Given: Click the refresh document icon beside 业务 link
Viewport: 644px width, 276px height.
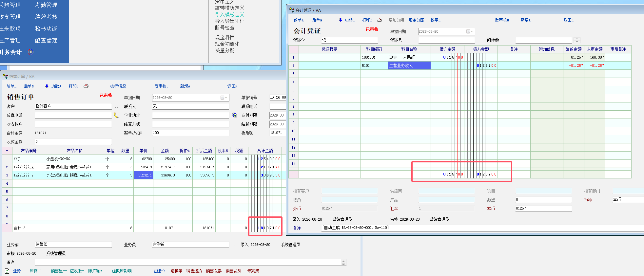Looking at the screenshot, I should (x=7, y=271).
